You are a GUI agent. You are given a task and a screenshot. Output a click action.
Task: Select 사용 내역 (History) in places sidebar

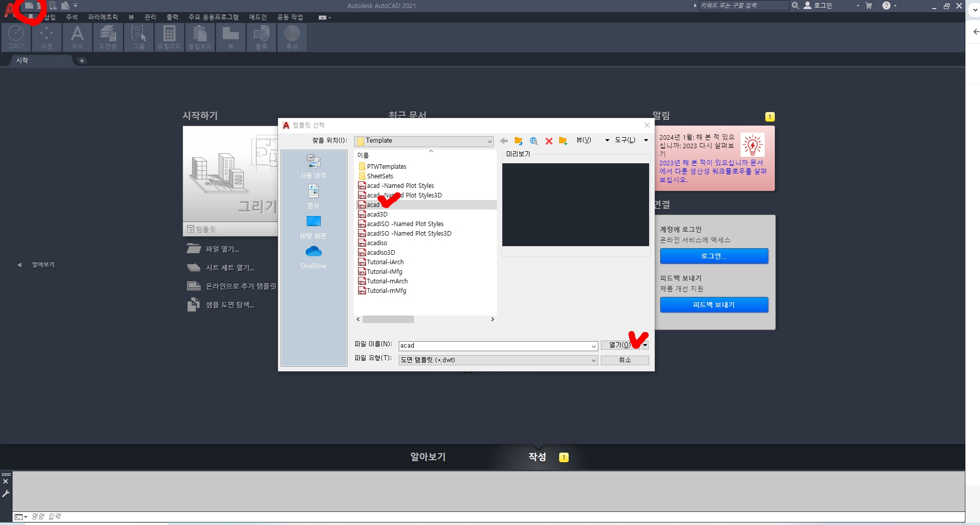(313, 167)
